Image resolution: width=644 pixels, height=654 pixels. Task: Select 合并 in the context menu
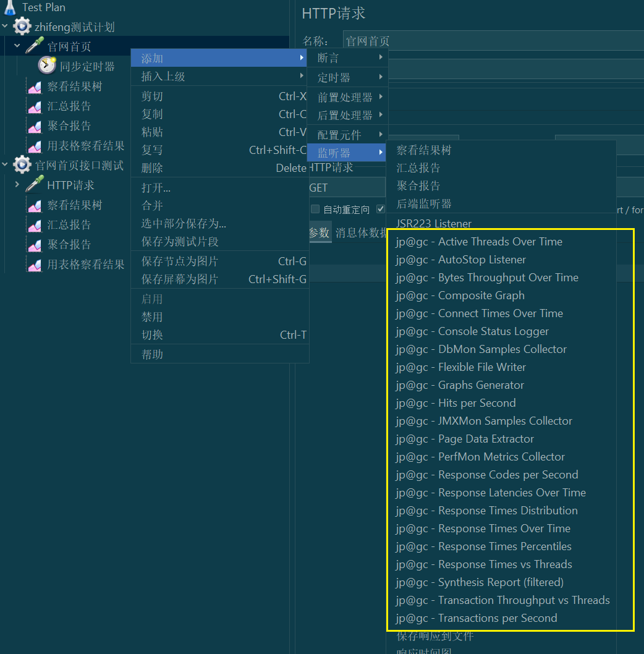(x=220, y=206)
